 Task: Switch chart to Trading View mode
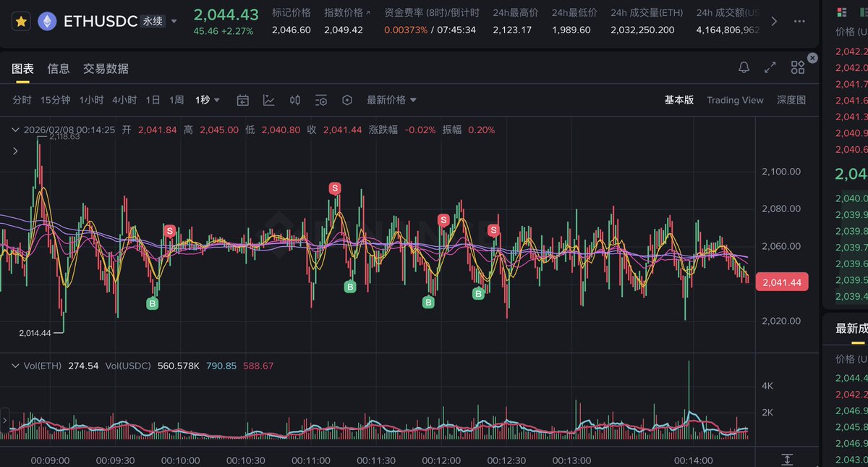coord(735,100)
